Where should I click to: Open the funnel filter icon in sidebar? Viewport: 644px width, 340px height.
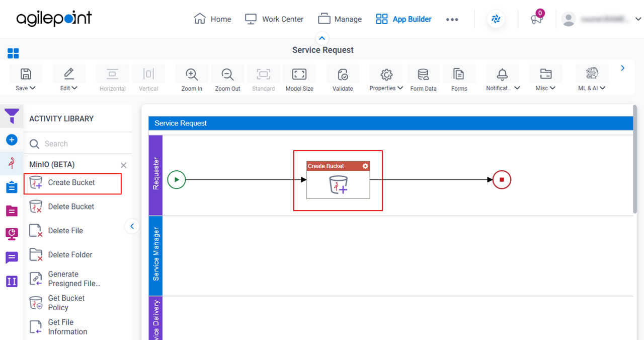click(12, 116)
